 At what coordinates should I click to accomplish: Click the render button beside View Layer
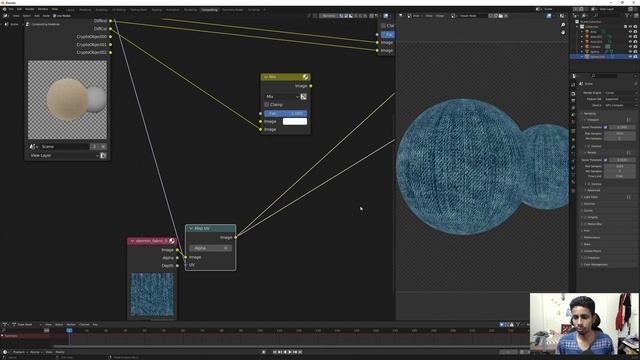pos(103,156)
